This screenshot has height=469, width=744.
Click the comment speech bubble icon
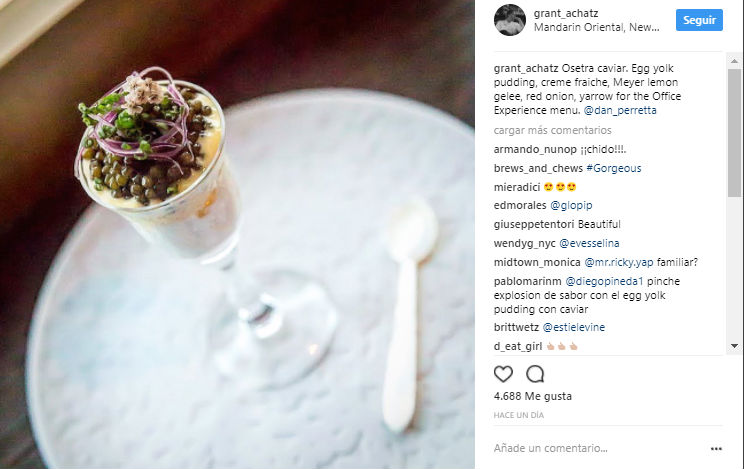coord(535,374)
